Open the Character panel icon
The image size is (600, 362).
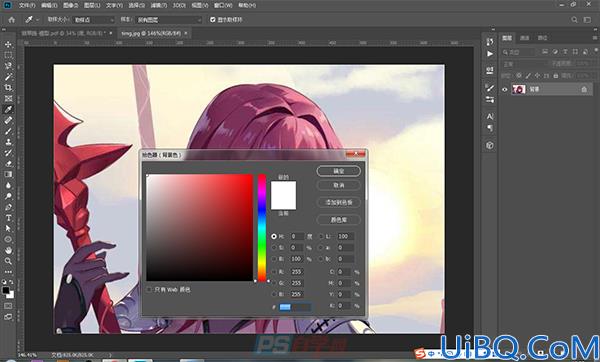coord(490,116)
